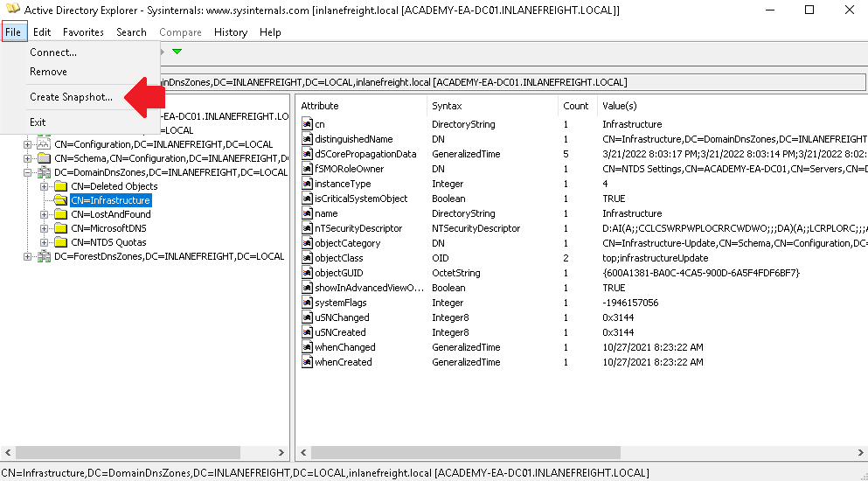
Task: Click attribute pane scrollbar right arrow
Action: coord(860,453)
